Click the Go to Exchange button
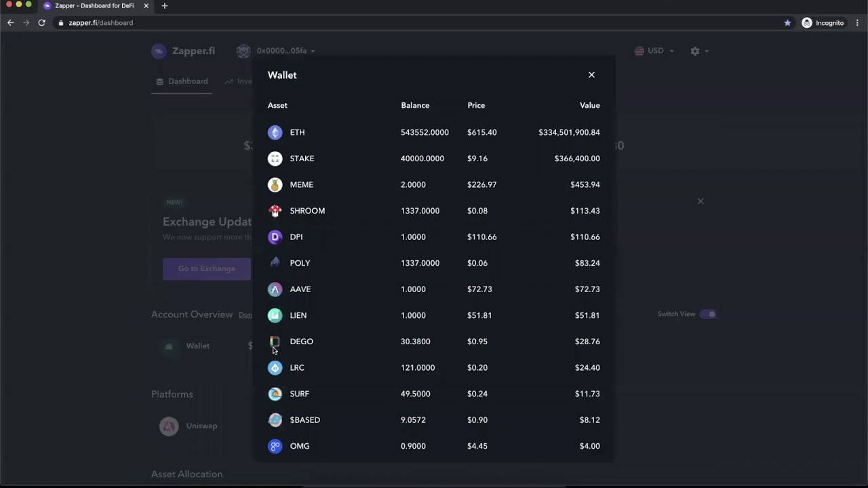 pos(207,268)
